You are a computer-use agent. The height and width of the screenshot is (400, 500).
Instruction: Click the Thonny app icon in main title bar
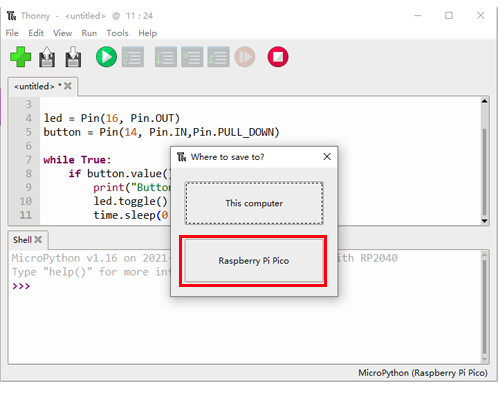[x=11, y=16]
